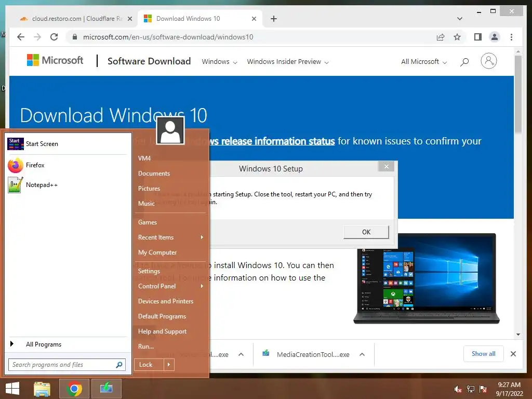
Task: Expand All Programs in start menu
Action: (67, 344)
